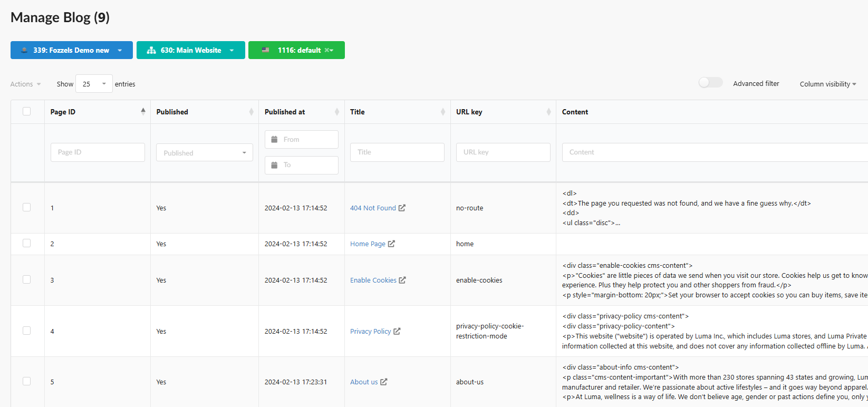Click the Content filter input field
Image resolution: width=868 pixels, height=407 pixels.
coord(715,152)
